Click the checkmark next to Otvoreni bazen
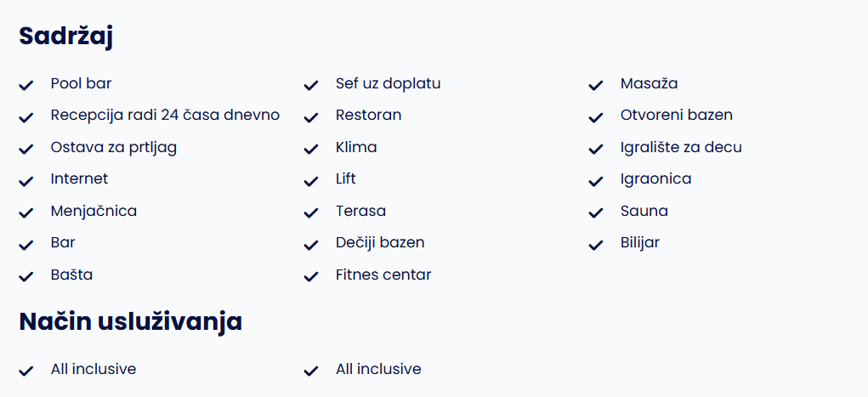This screenshot has height=397, width=868. [x=596, y=117]
